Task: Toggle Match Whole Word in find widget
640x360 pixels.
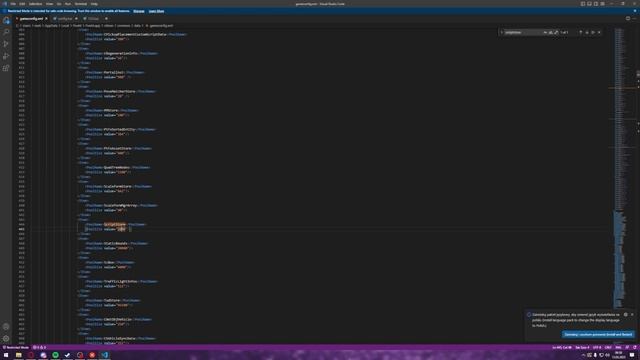Action: pos(551,32)
